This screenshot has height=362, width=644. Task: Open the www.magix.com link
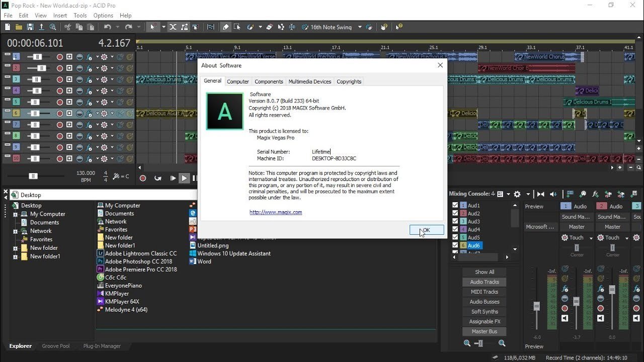pyautogui.click(x=276, y=212)
